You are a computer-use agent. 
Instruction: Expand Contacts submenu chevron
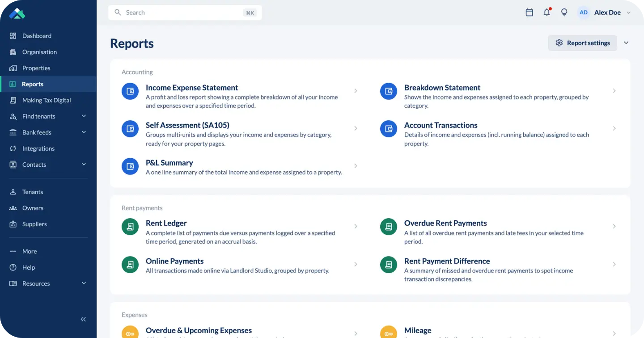[84, 165]
